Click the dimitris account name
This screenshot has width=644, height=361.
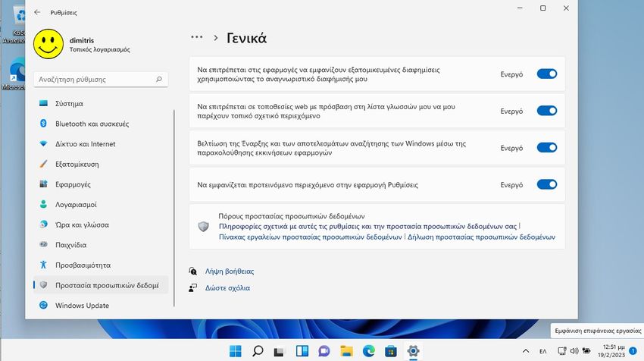click(x=82, y=40)
